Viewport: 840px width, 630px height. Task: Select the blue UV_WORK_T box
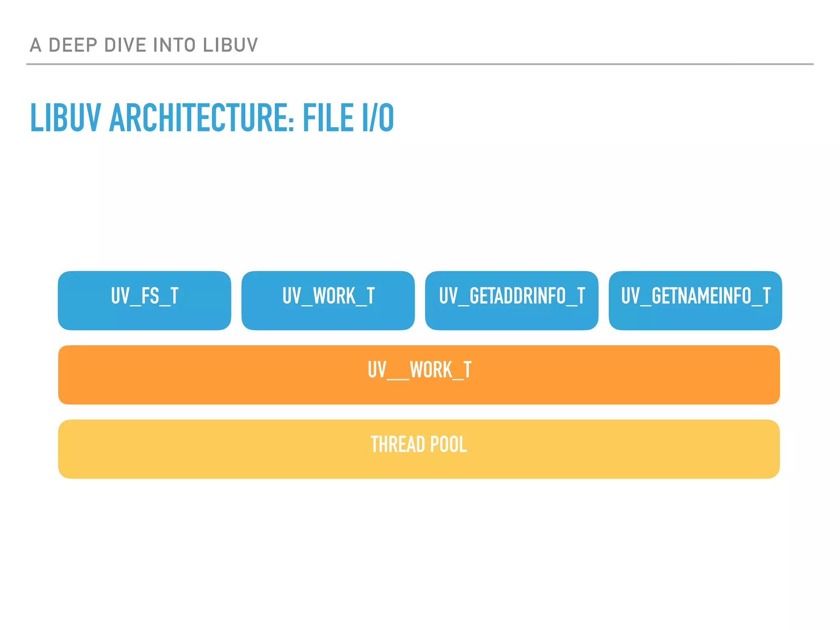[328, 300]
